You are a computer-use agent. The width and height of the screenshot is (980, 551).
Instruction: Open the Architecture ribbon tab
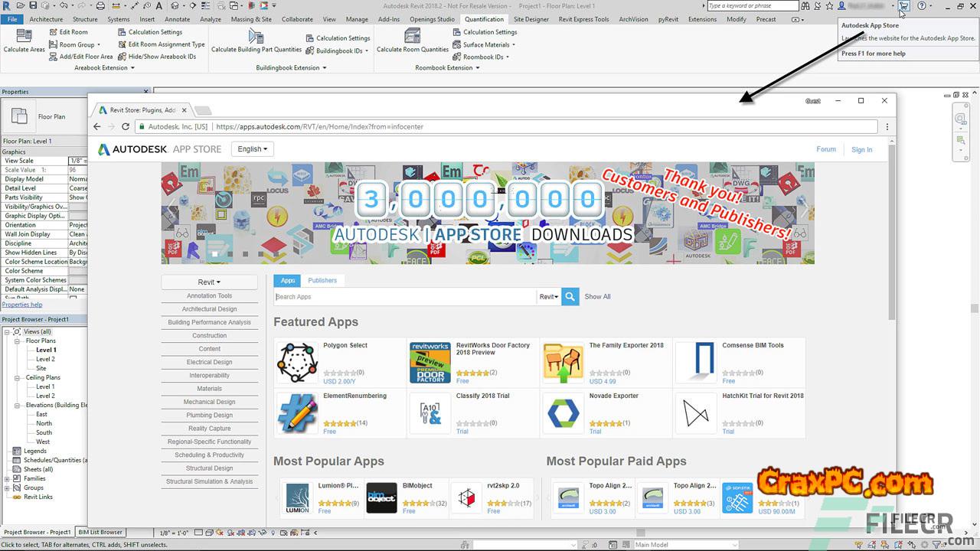[46, 19]
